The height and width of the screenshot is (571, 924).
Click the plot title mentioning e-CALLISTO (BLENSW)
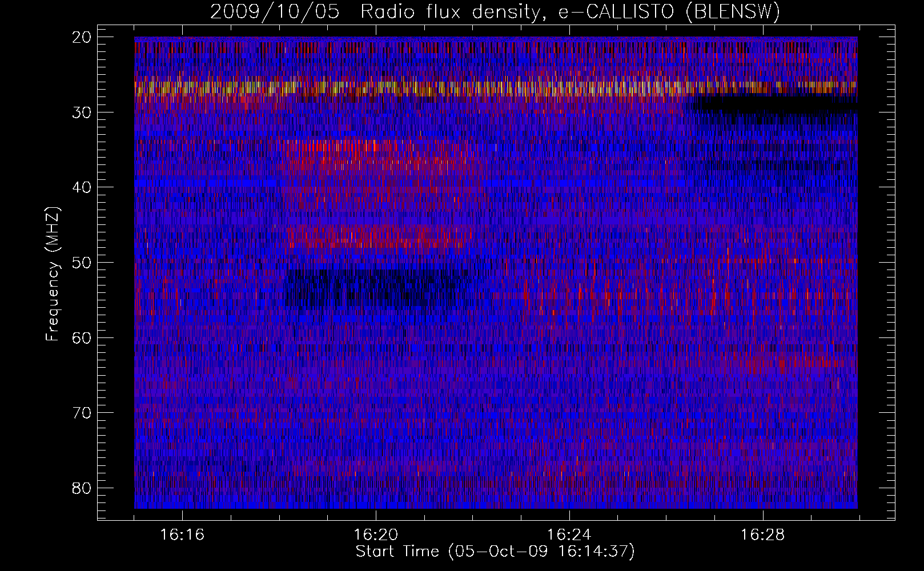point(495,12)
